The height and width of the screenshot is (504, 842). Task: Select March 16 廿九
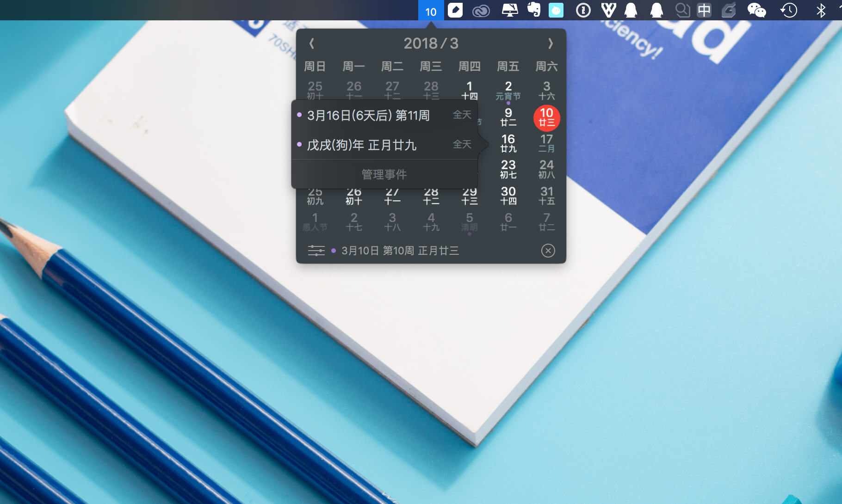pos(508,143)
